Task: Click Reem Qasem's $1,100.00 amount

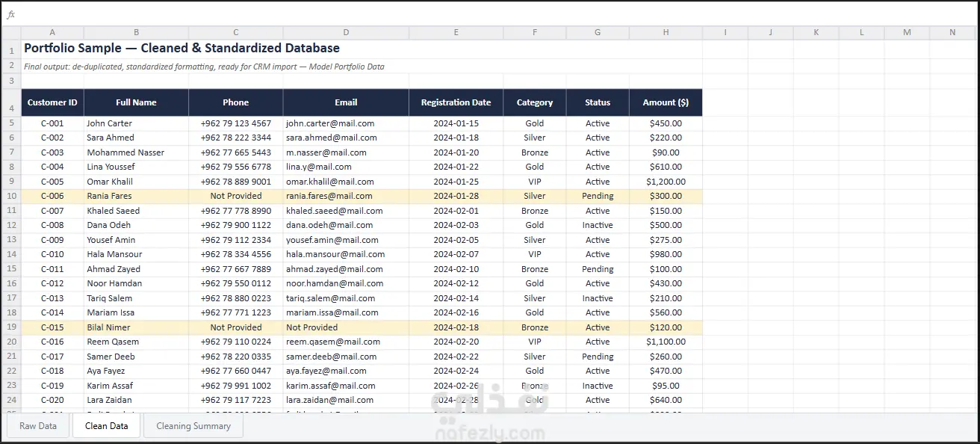Action: tap(666, 342)
